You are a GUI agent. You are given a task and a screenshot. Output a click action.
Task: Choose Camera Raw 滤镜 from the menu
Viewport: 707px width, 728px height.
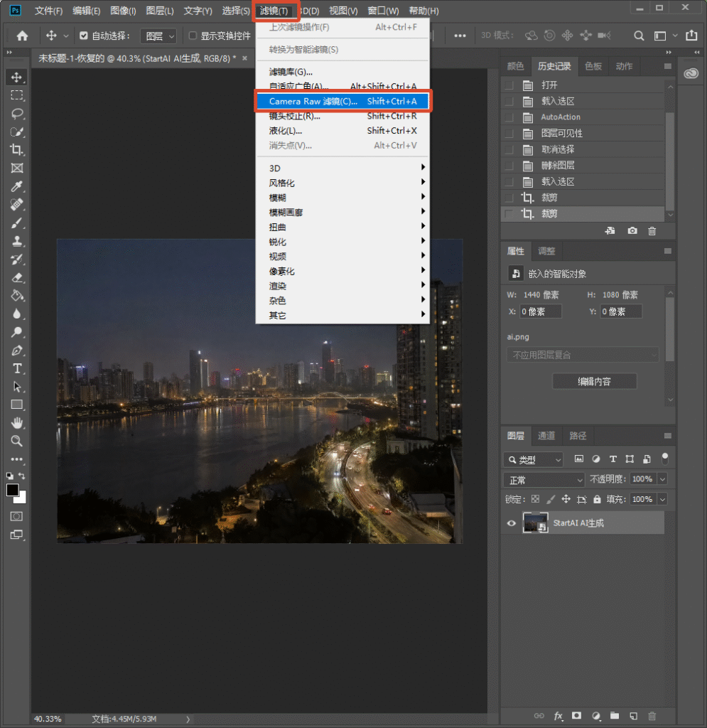click(x=342, y=101)
